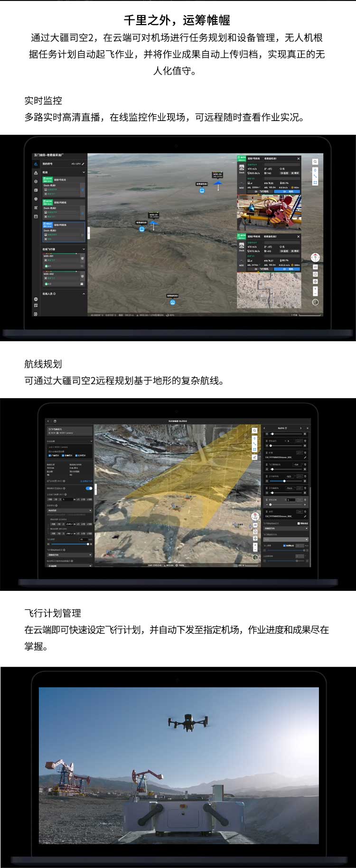356x868 pixels.
Task: Delete the first waypoint action with the trash icon
Action: tap(305, 441)
